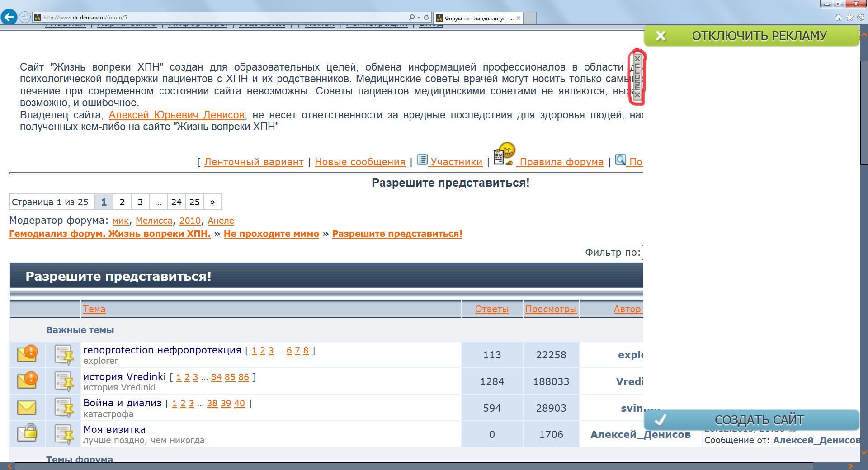Open the browser Home icon
Viewport: 868px width, 470px height.
coord(838,17)
